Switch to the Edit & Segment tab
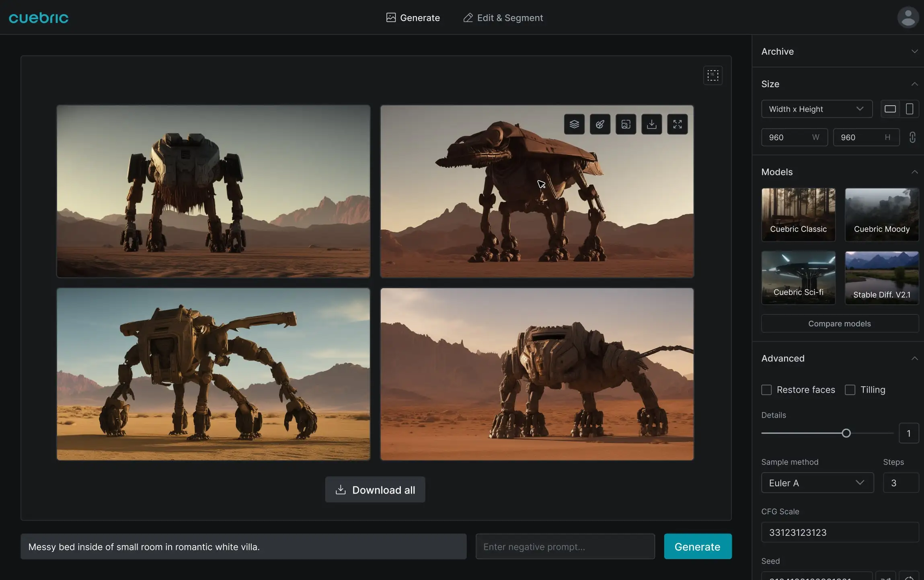 pos(503,18)
